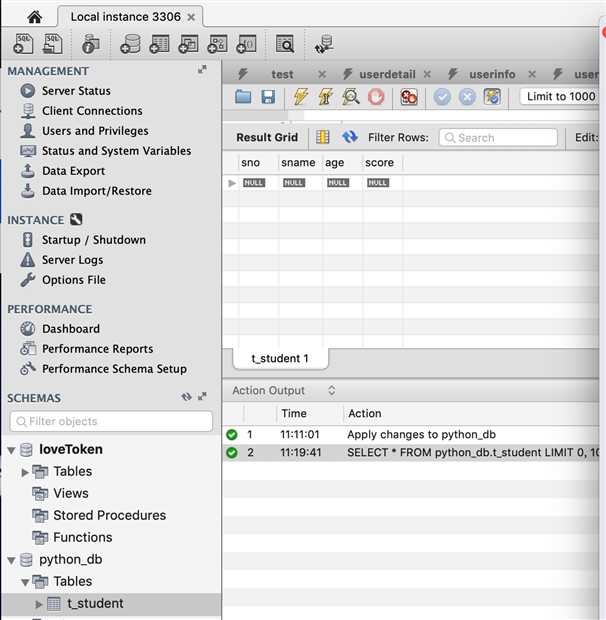Switch to the userinfo query tab
This screenshot has height=620, width=606.
(x=492, y=74)
